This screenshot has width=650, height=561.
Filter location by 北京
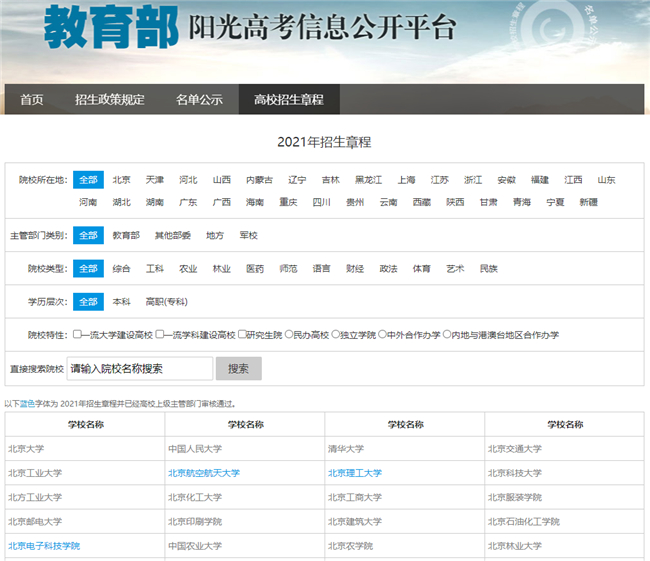(121, 180)
